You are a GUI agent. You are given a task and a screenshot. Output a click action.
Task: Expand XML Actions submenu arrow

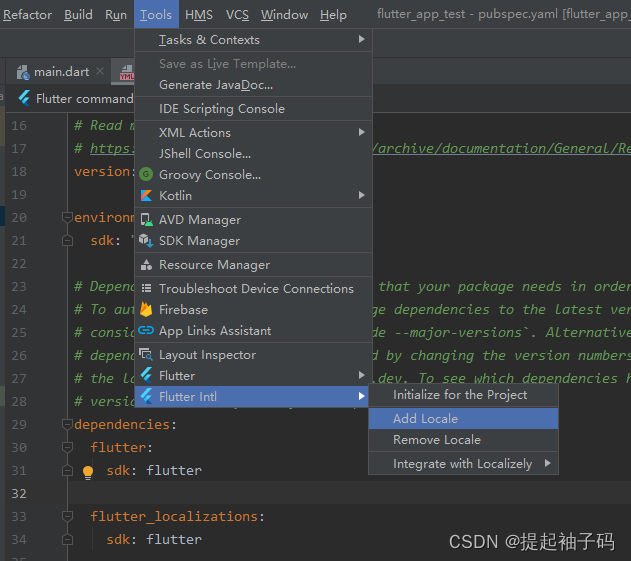[361, 132]
